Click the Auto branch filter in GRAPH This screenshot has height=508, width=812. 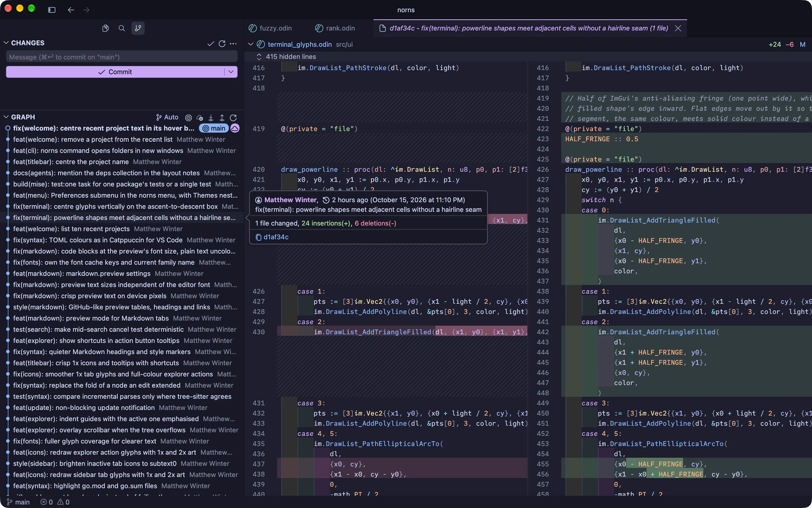pyautogui.click(x=167, y=117)
